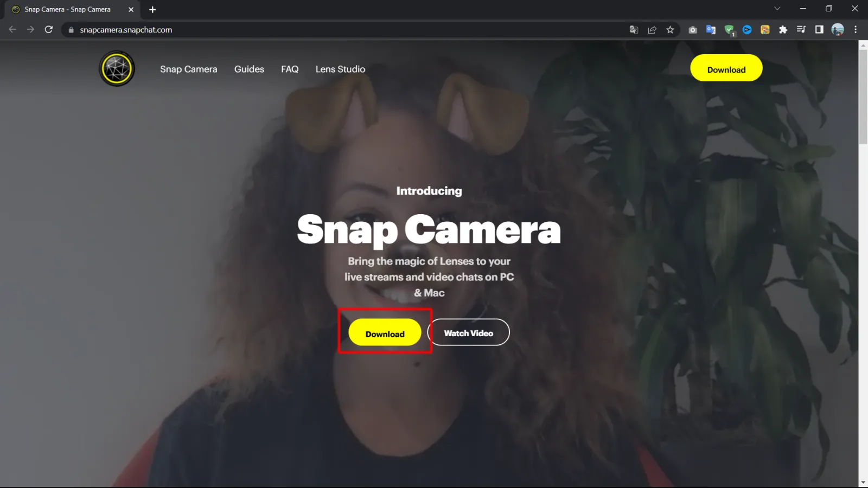Expand the tab search chevron

[777, 9]
